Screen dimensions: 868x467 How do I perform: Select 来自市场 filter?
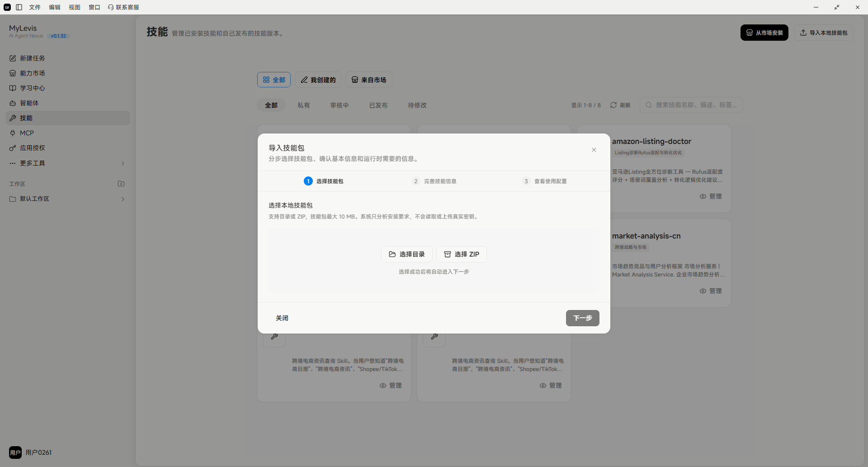[x=369, y=80]
